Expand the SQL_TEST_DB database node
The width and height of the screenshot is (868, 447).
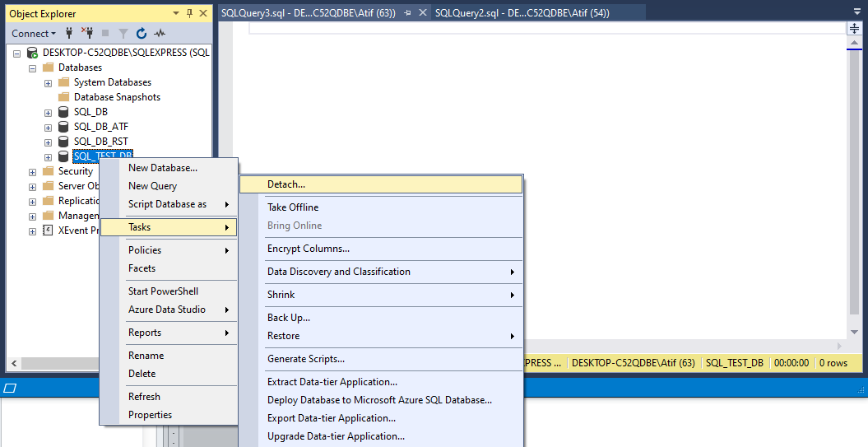click(49, 157)
